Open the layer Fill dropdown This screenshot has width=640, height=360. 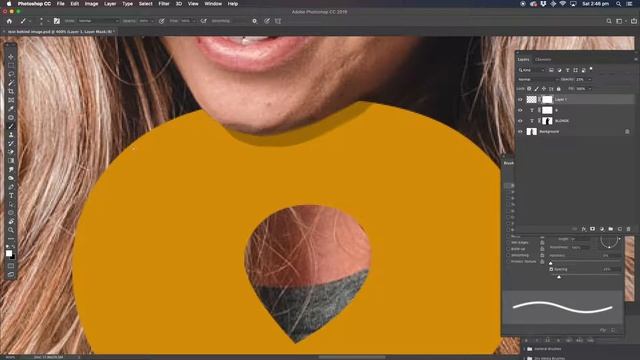(589, 89)
